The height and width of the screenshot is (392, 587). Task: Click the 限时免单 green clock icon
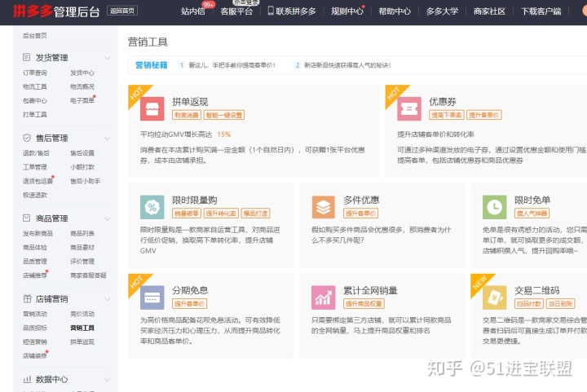(495, 207)
